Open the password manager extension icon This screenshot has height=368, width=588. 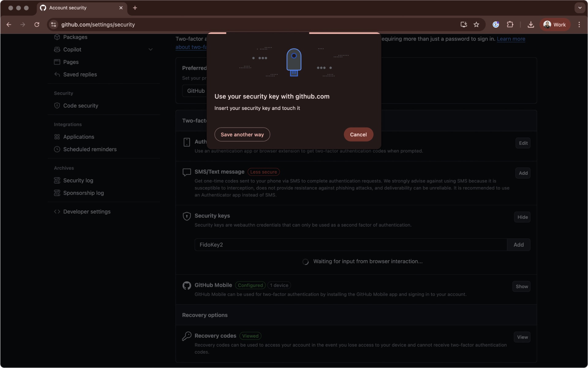496,24
